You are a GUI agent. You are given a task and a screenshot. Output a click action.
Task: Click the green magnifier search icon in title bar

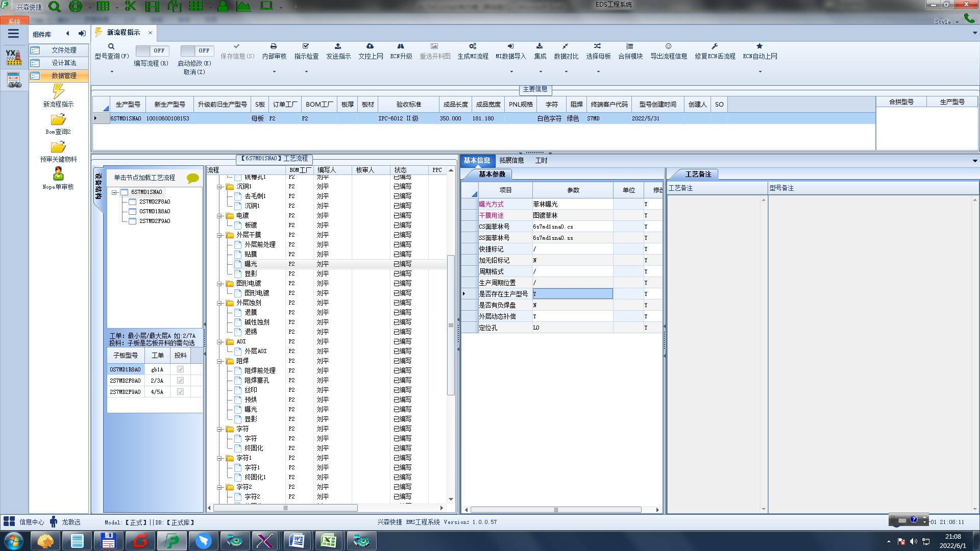click(x=54, y=6)
